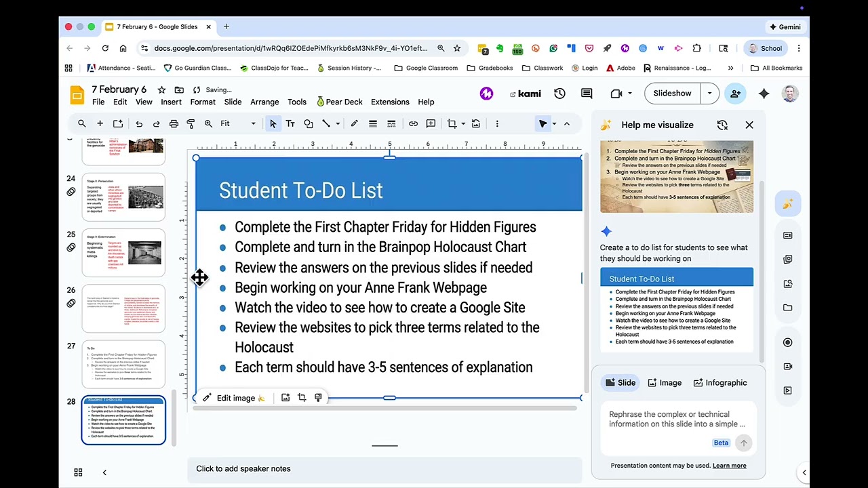Click the purple Pear Deck header icon
This screenshot has width=868, height=488.
[486, 94]
